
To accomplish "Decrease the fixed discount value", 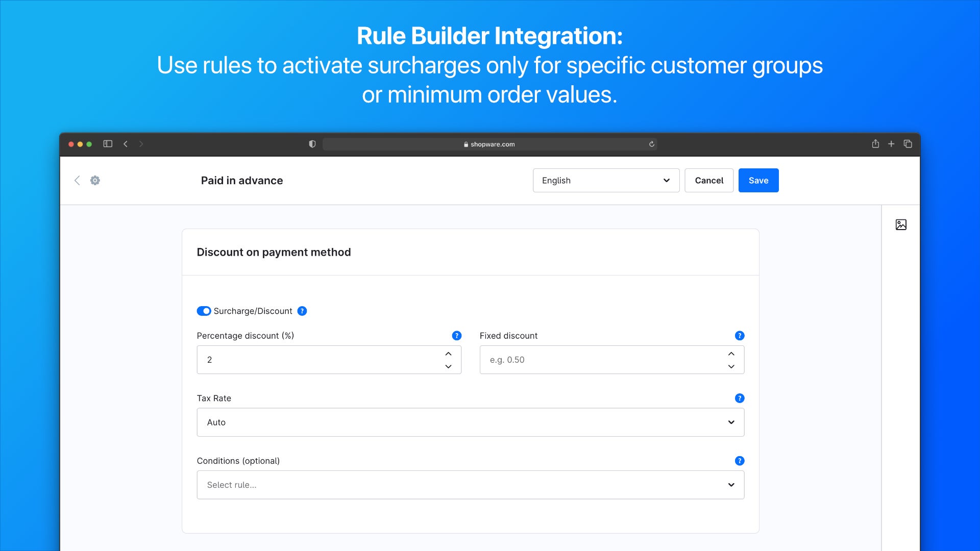I will coord(731,367).
